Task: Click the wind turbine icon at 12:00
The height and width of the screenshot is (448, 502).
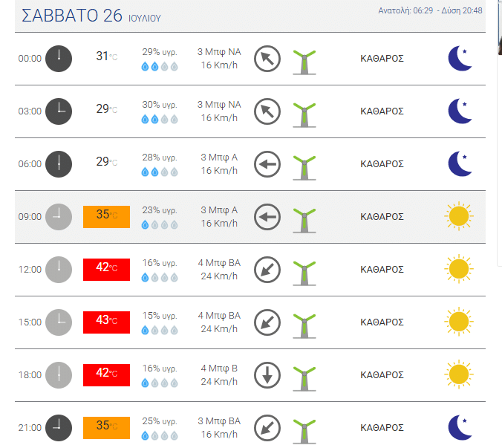Action: click(304, 273)
